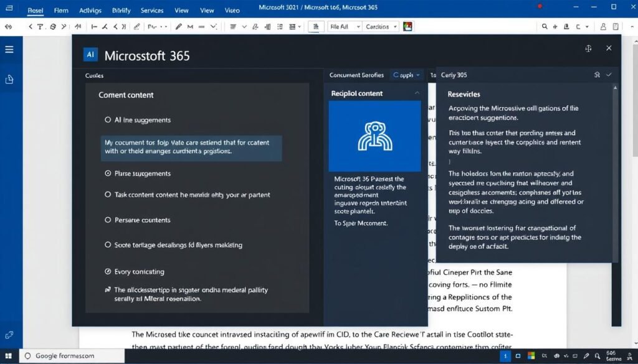Viewport: 638px width, 364px height.
Task: Select 'Scote tortiage detalings' radio option
Action: click(x=108, y=245)
